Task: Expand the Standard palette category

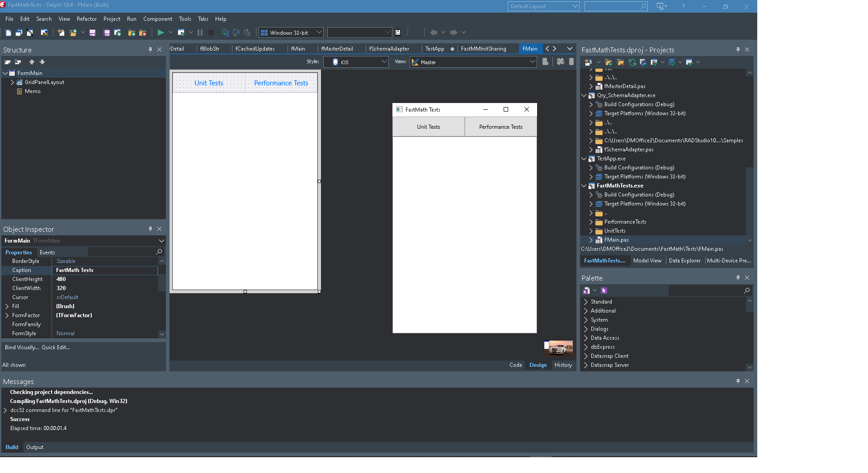Action: point(586,302)
